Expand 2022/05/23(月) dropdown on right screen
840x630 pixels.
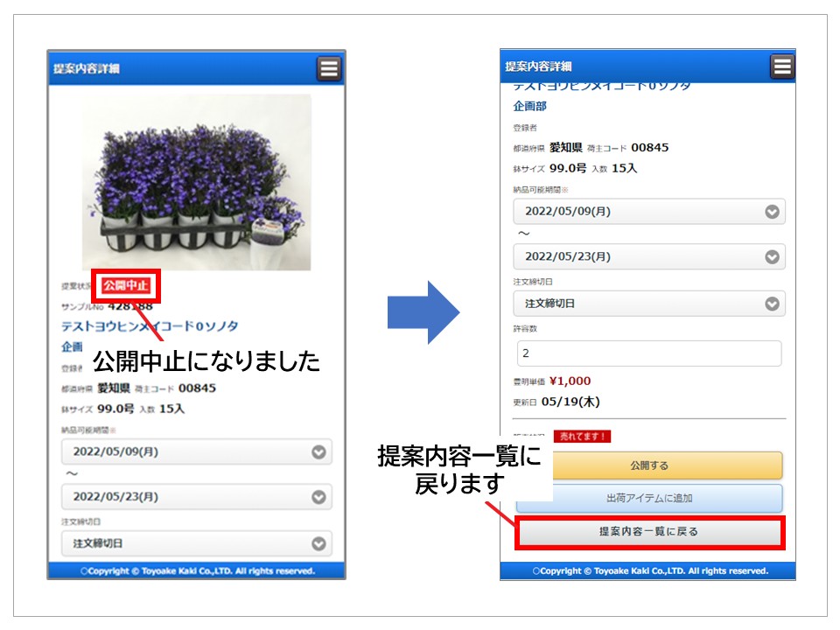click(648, 257)
